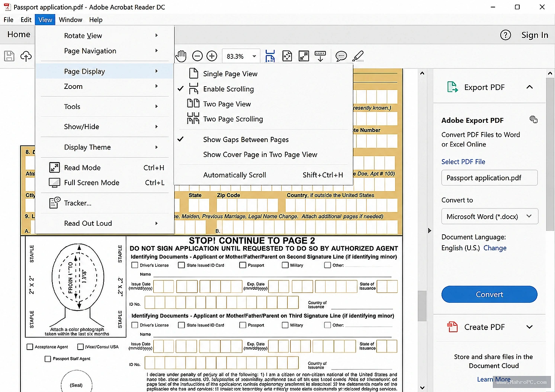Check the first State Issued ID Card box

182,265
